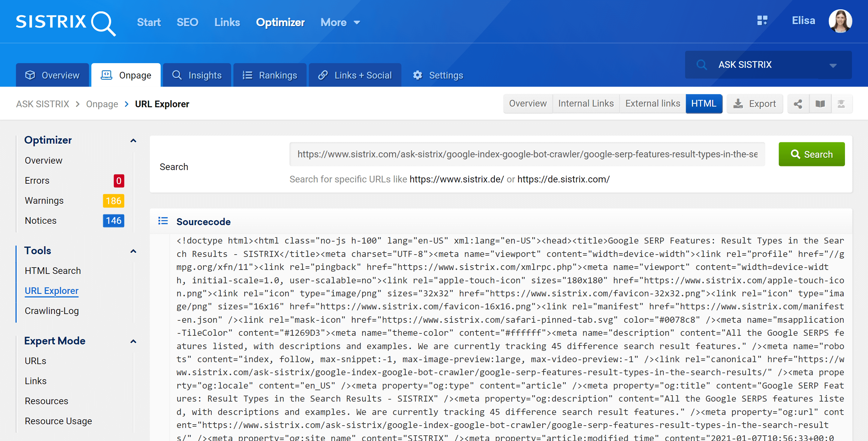Switch to the Insights tab
Viewport: 868px width, 441px height.
pos(197,75)
